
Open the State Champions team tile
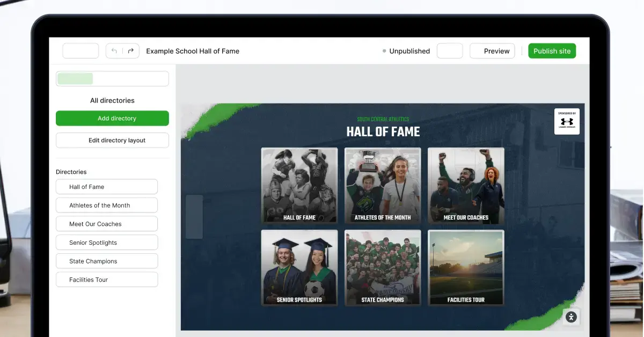(383, 267)
